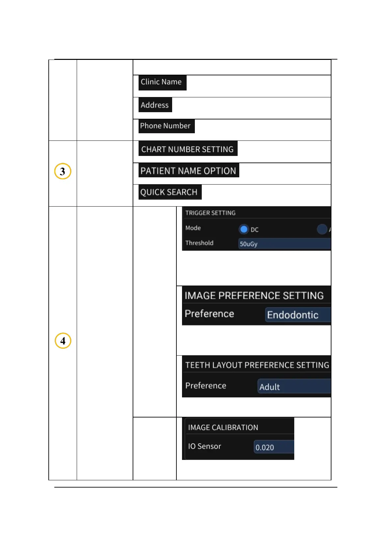Click the yellow circled number 4 marker
The width and height of the screenshot is (392, 554).
pyautogui.click(x=63, y=341)
